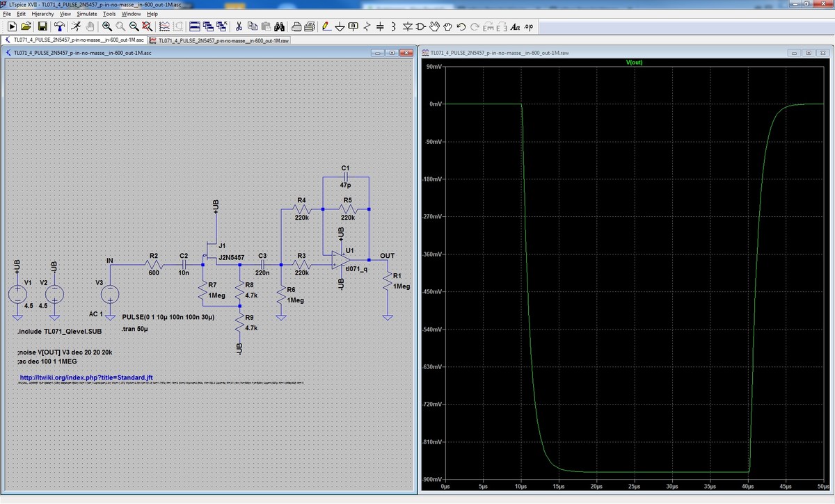Click the V(out) trace label
Viewport: 835px width, 504px height.
point(633,62)
